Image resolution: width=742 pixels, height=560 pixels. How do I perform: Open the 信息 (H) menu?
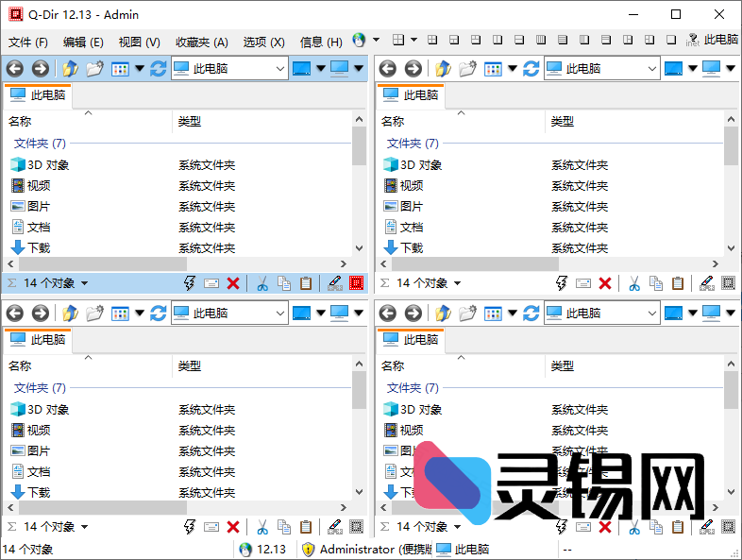(x=321, y=42)
